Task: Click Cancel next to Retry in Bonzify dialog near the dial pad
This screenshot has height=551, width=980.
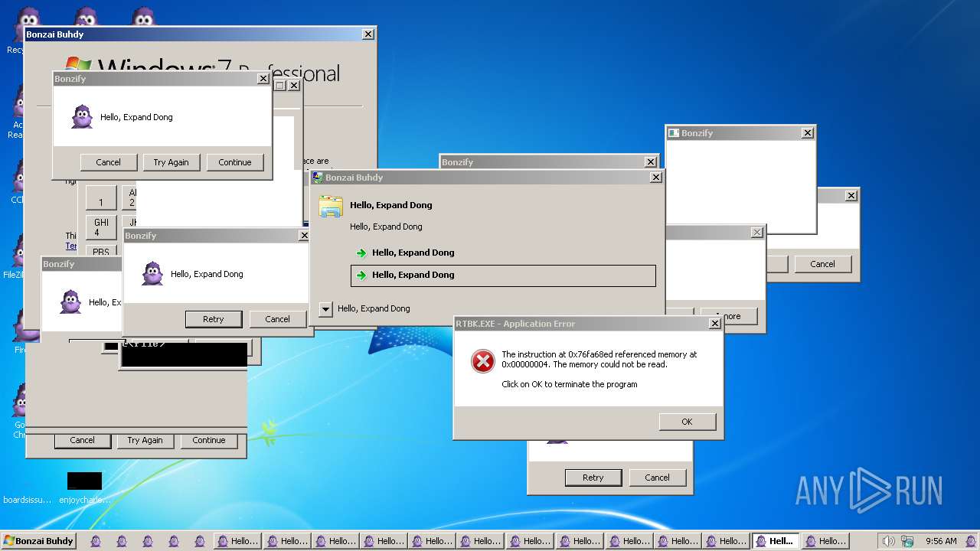Action: point(277,319)
